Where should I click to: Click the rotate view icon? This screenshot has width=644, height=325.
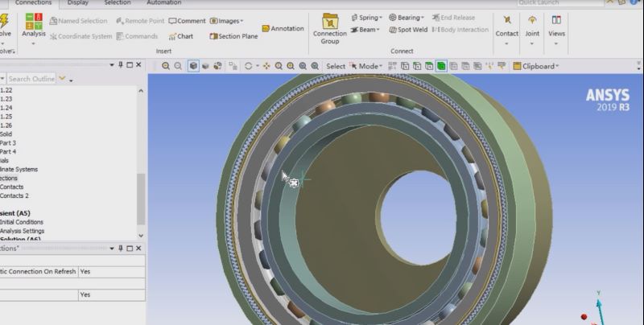click(x=248, y=66)
